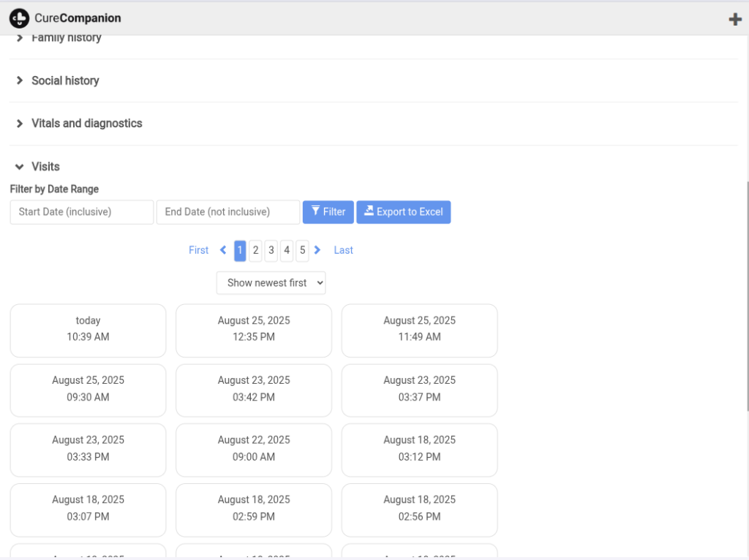Click the Start Date input field
Viewport: 749px width, 560px height.
pos(82,212)
